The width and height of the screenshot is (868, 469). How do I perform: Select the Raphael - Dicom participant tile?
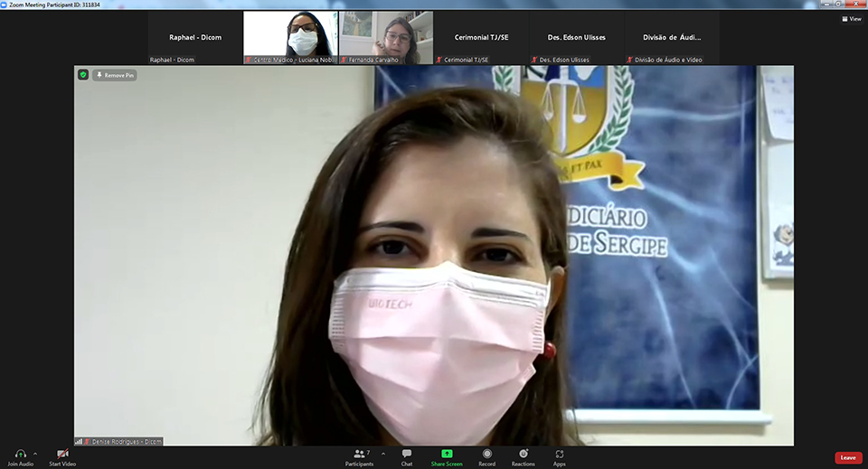tap(195, 37)
